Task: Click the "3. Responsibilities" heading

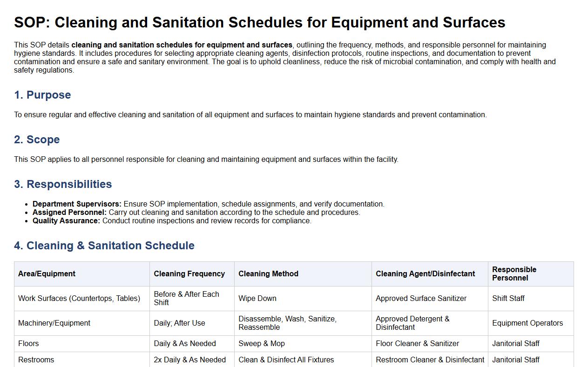Action: [63, 184]
